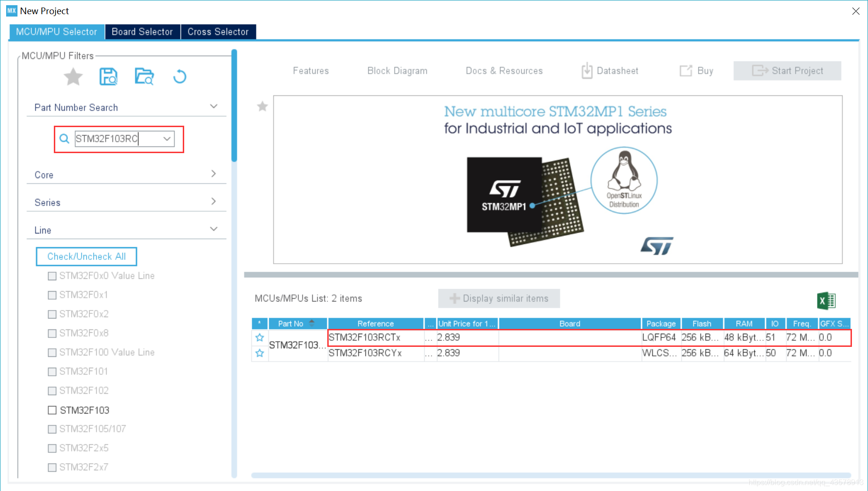Save the current search filters

click(109, 77)
